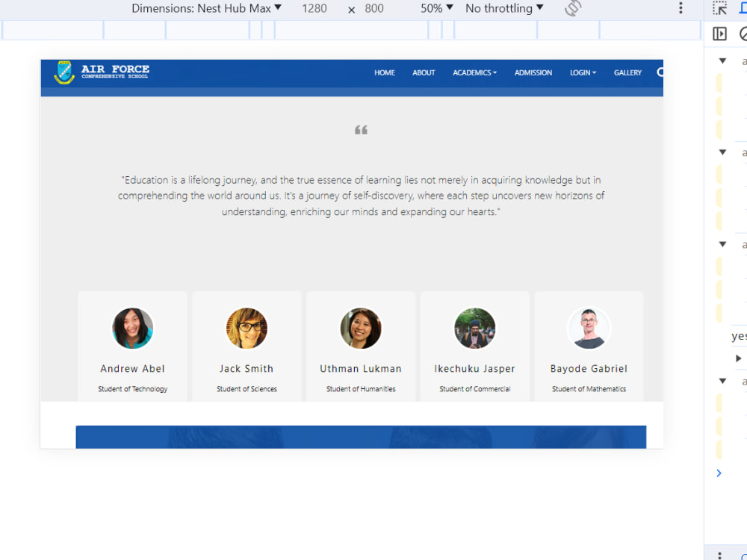Click the quotation mark icon above the testimonial
The width and height of the screenshot is (747, 560).
[x=361, y=129]
